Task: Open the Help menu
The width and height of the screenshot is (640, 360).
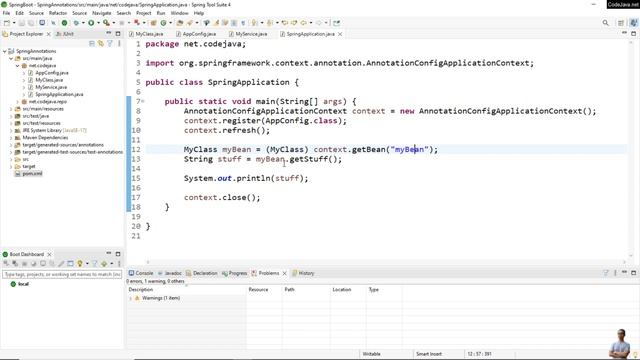Action: click(199, 13)
